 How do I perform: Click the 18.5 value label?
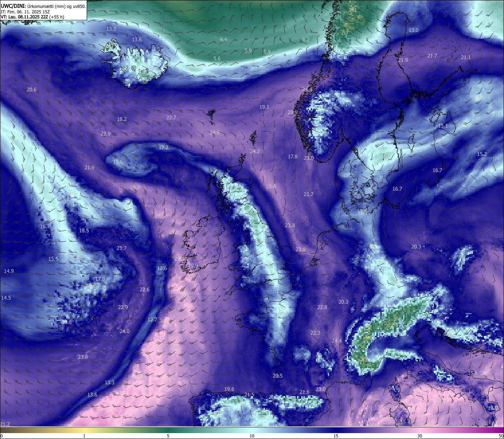click(84, 231)
